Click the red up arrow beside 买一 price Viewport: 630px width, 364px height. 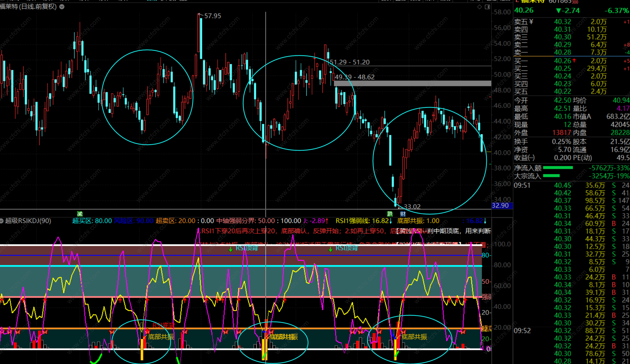point(574,60)
